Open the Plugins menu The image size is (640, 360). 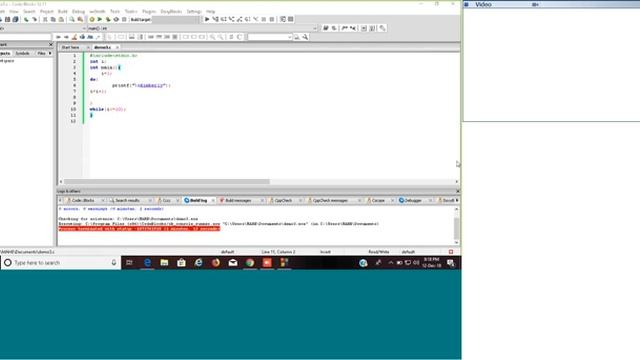tap(149, 11)
